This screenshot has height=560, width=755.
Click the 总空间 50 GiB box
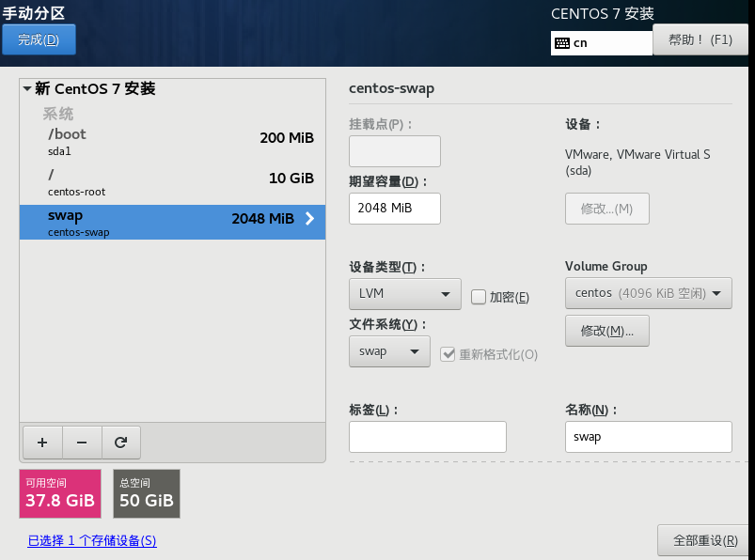point(147,493)
